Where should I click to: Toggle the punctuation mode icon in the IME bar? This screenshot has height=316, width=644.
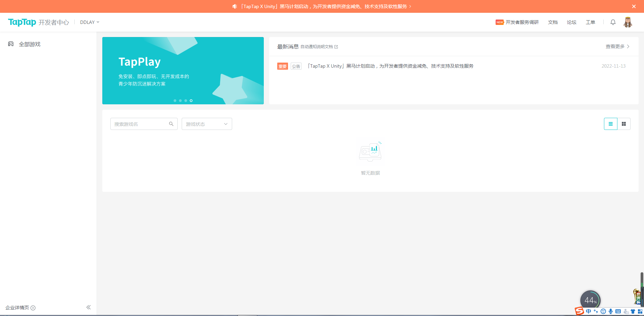tap(596, 311)
